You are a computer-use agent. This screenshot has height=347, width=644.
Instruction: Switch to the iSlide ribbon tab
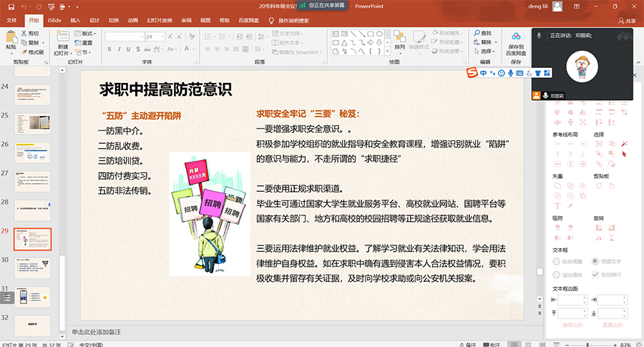tap(54, 21)
